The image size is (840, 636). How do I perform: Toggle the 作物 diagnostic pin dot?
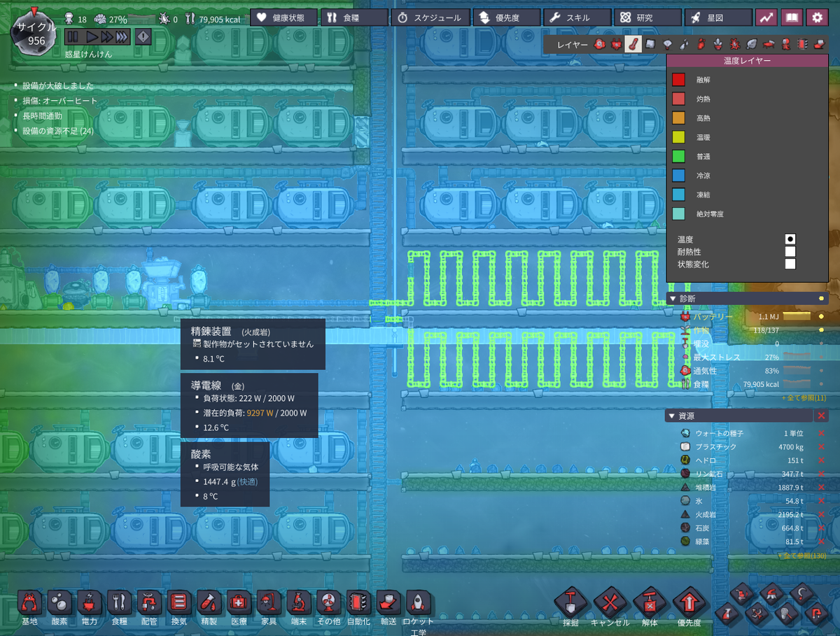tap(820, 330)
